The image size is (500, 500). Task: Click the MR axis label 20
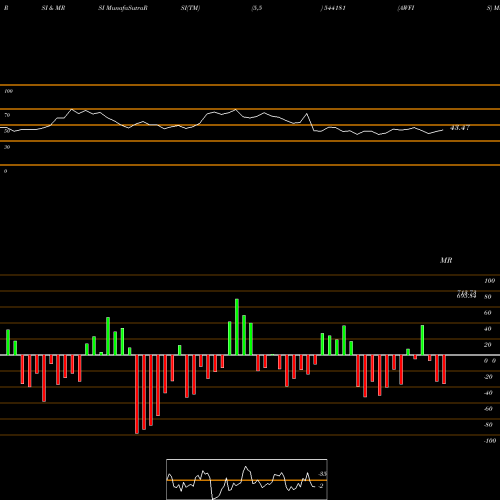tap(487, 345)
